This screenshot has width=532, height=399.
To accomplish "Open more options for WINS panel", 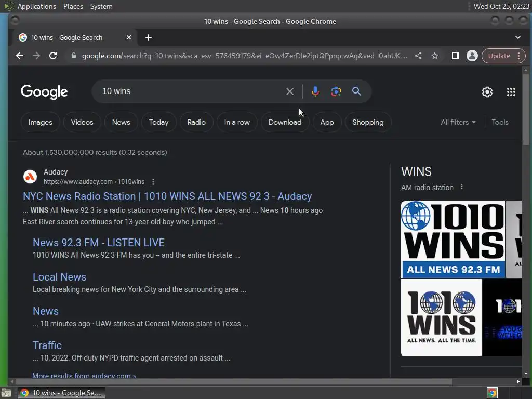I will (x=462, y=187).
